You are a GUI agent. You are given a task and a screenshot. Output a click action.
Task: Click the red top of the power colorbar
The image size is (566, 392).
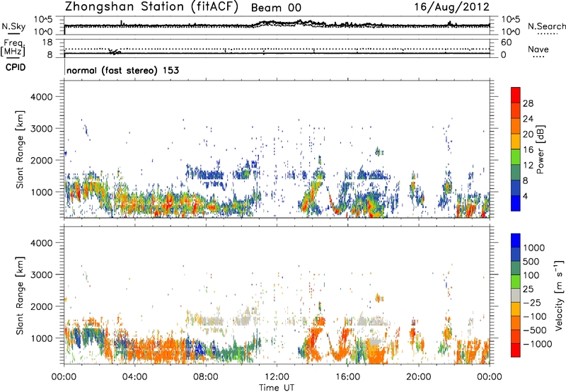tap(516, 95)
